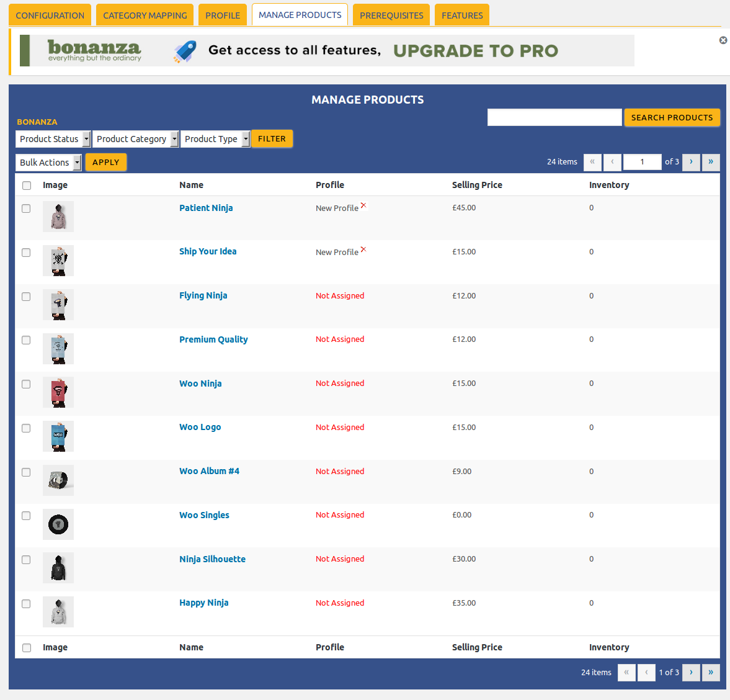Viewport: 730px width, 700px height.
Task: Go to first page in top pagination
Action: [x=592, y=162]
